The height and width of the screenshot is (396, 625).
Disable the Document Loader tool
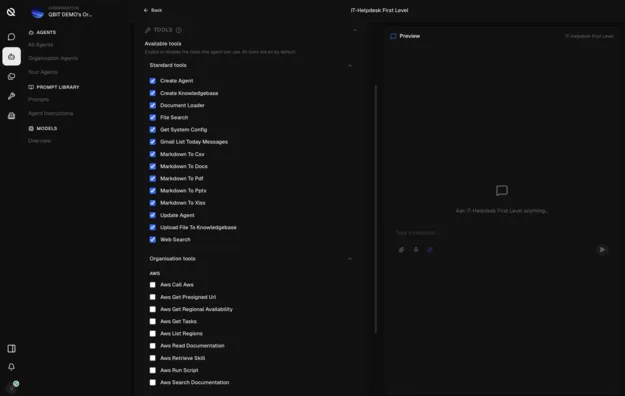point(153,105)
